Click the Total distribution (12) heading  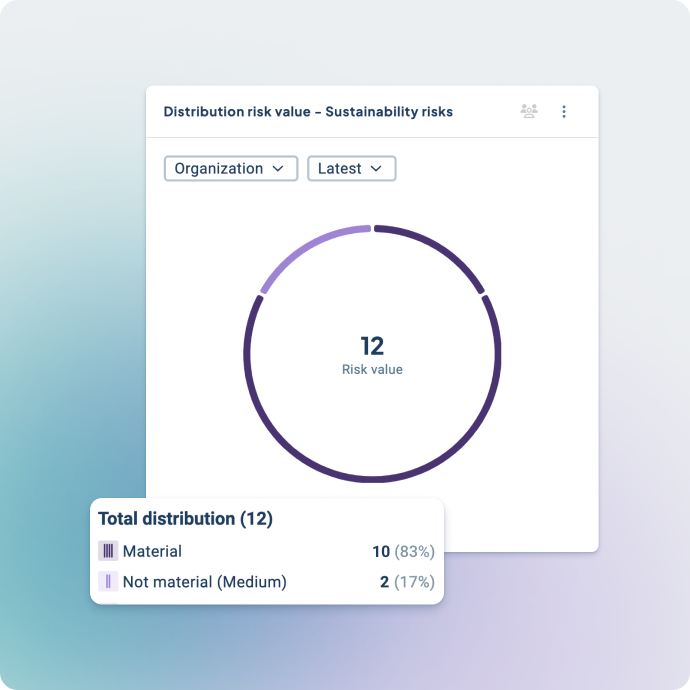point(185,519)
